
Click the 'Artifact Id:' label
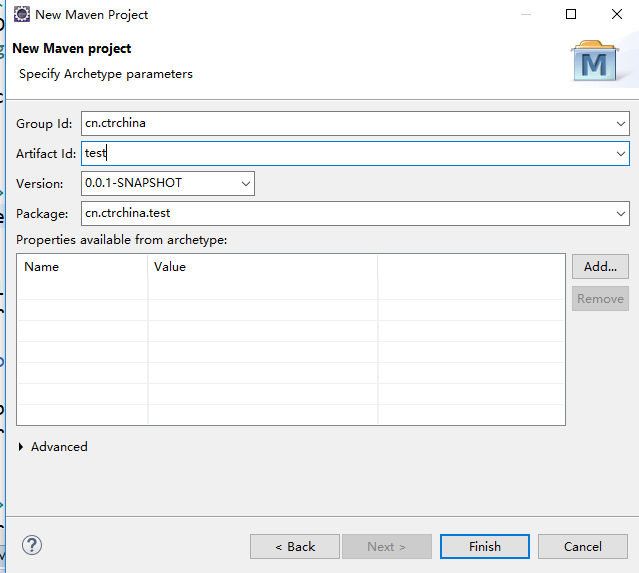pyautogui.click(x=46, y=154)
